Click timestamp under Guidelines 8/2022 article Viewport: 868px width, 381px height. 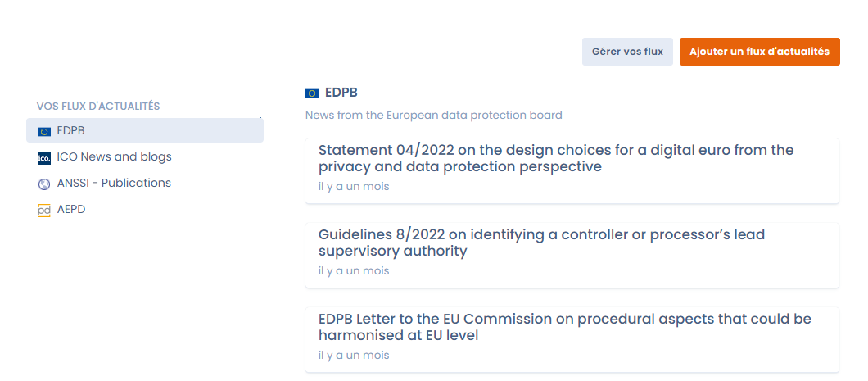coord(354,271)
